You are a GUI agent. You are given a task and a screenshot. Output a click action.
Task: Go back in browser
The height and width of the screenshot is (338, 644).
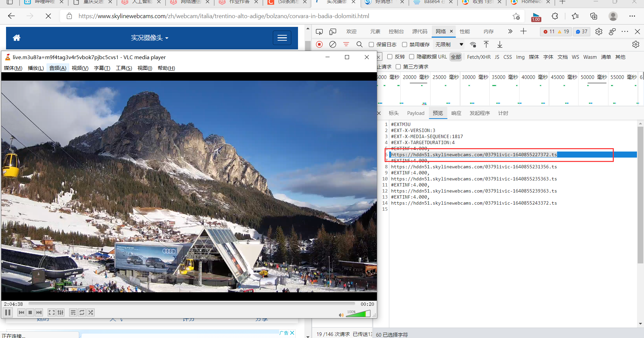pyautogui.click(x=11, y=16)
